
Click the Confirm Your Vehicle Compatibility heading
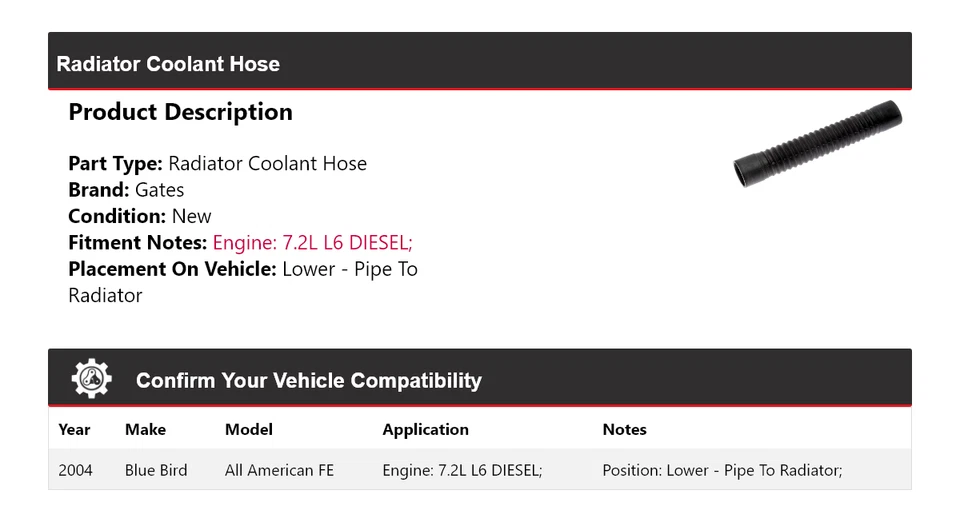pos(308,381)
